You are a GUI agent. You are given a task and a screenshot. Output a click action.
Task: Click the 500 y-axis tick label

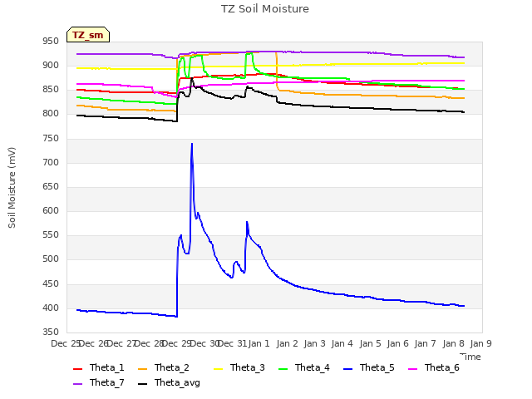pyautogui.click(x=51, y=259)
